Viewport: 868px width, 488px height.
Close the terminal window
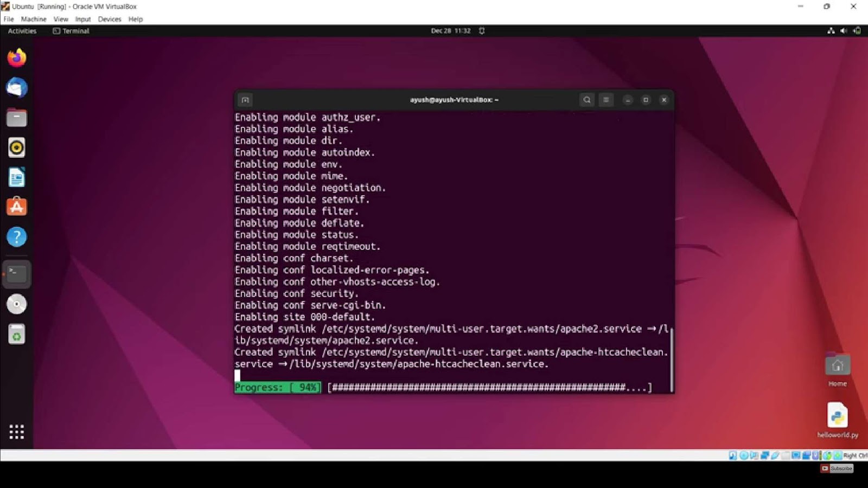pos(663,100)
